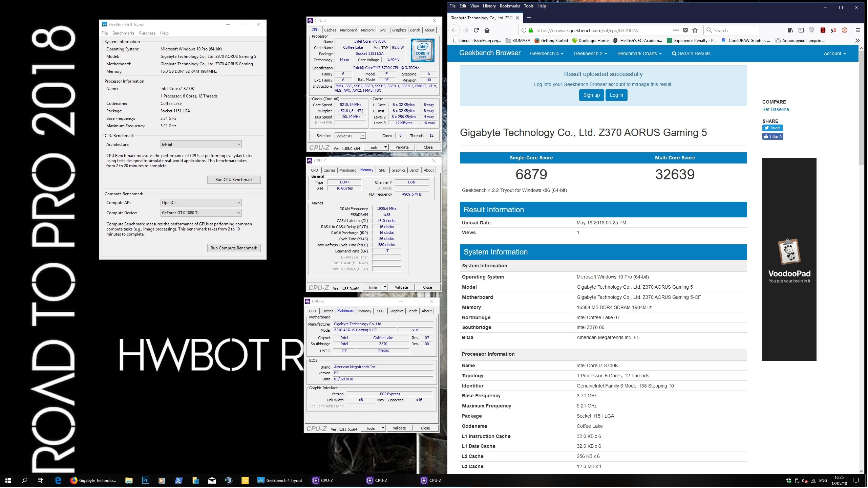Click the yD extension icon

tap(834, 30)
